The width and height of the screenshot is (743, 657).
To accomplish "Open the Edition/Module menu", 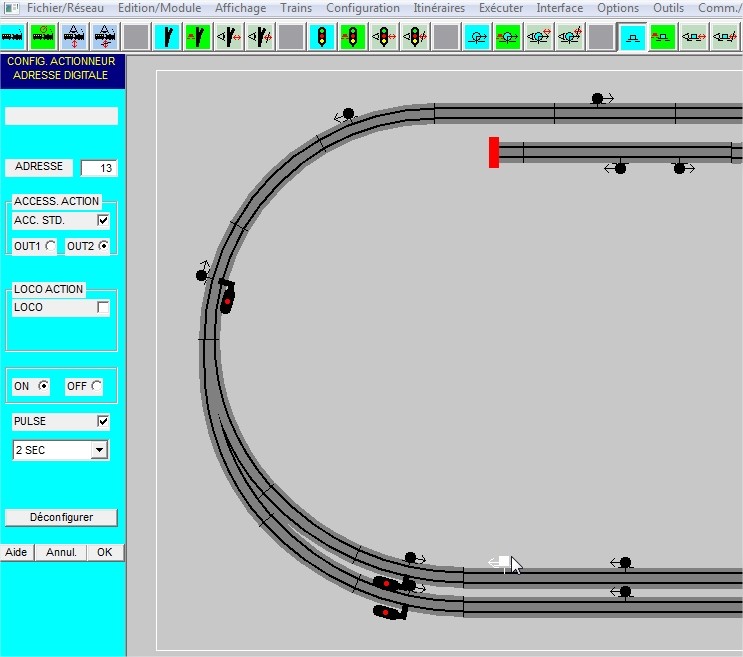I will pyautogui.click(x=159, y=8).
